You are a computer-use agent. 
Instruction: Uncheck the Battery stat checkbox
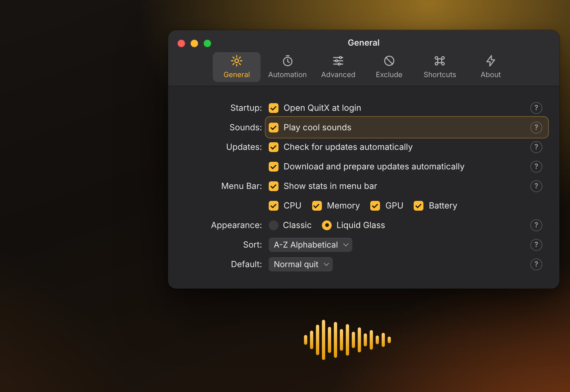(x=418, y=206)
